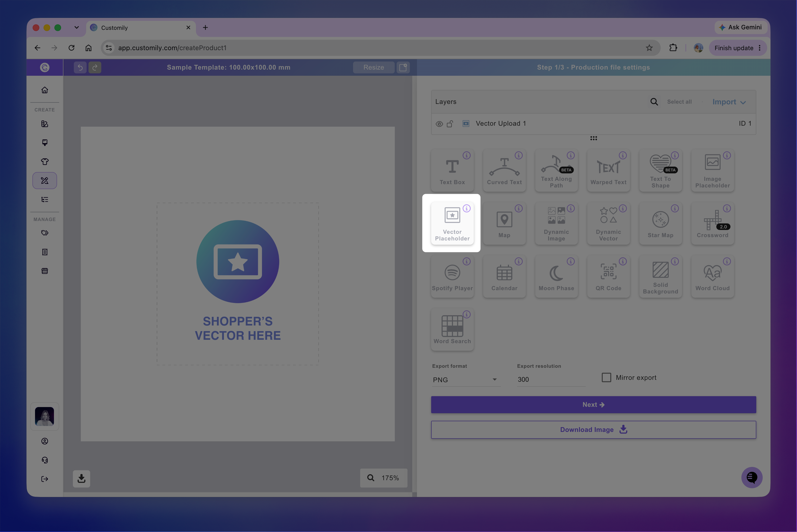
Task: Show info for Vector Placeholder
Action: point(466,208)
